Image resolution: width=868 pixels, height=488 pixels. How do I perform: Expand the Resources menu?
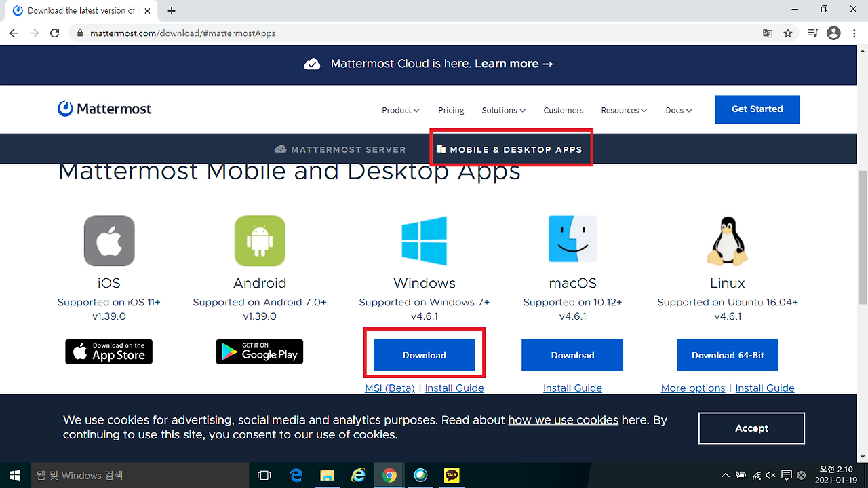(x=624, y=110)
